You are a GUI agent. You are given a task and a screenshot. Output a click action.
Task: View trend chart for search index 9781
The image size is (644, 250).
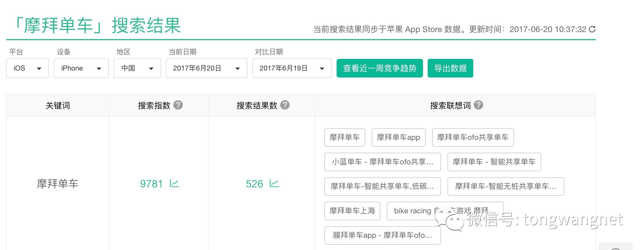click(x=174, y=184)
